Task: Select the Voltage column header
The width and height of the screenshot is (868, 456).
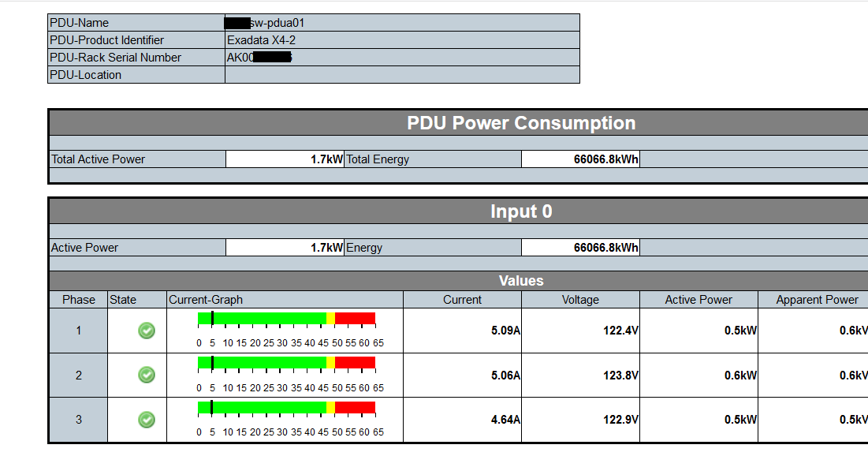Action: [x=580, y=300]
